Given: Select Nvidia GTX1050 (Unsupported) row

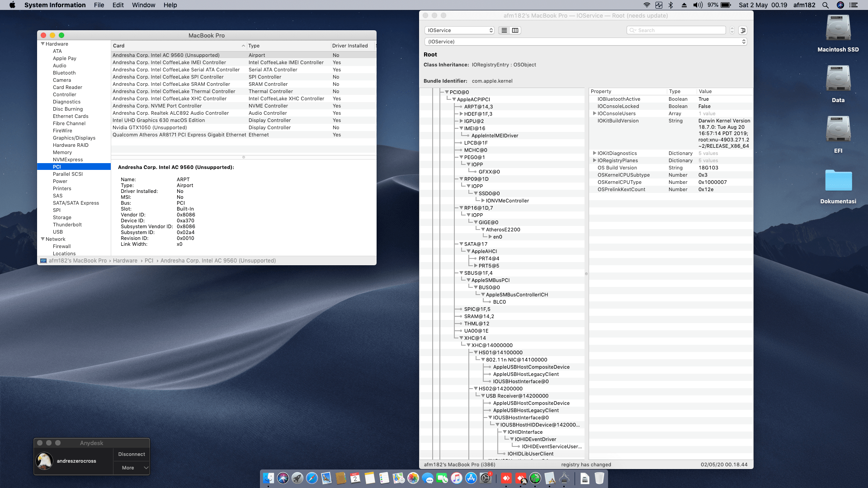Looking at the screenshot, I should (x=244, y=127).
